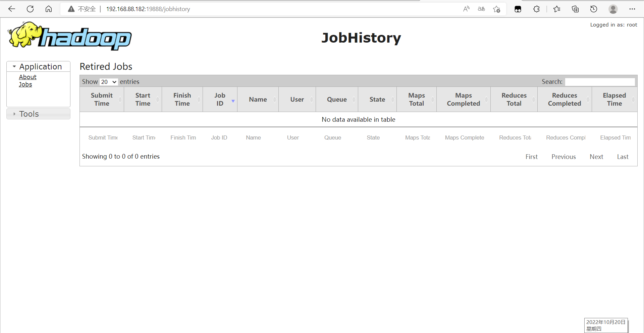644x333 pixels.
Task: Open browser collections
Action: point(575,9)
